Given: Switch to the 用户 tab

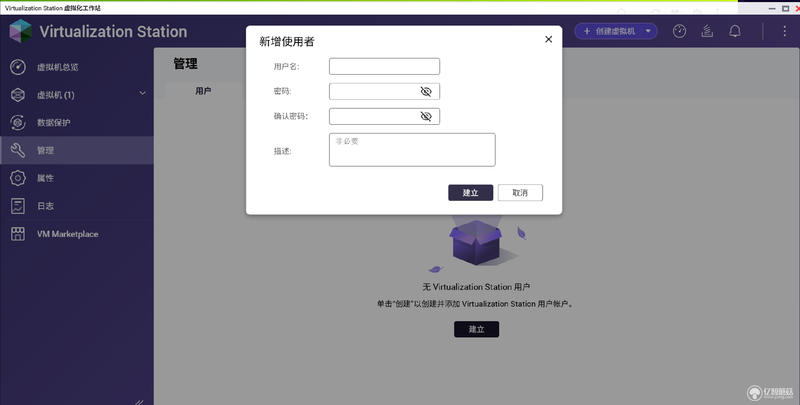Looking at the screenshot, I should 203,91.
